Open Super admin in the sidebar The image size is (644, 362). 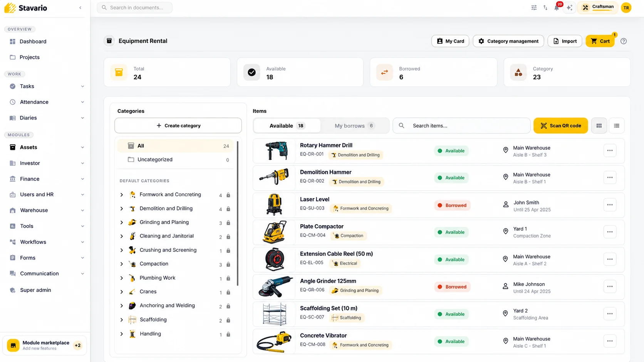coord(35,290)
